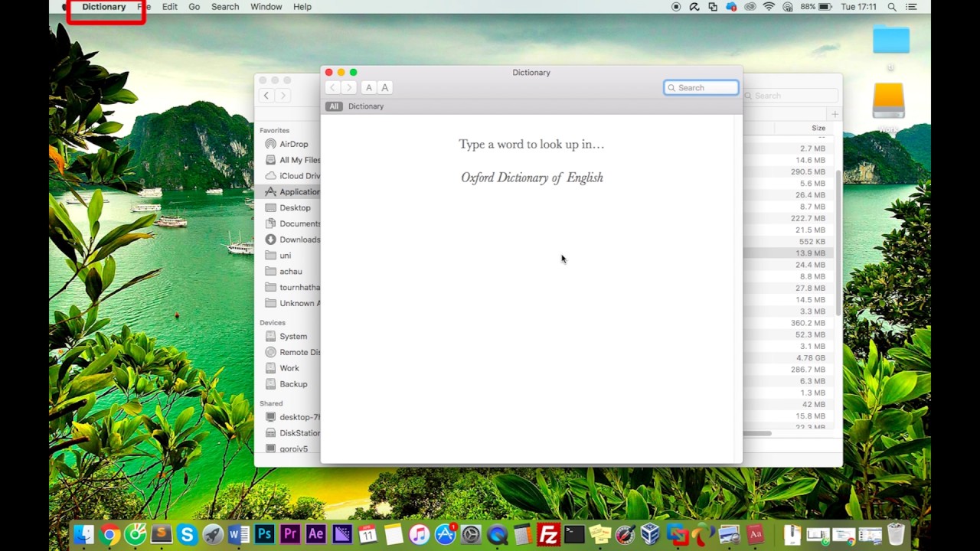The height and width of the screenshot is (551, 980).
Task: Launch Google Chrome from the Dock
Action: (x=109, y=534)
